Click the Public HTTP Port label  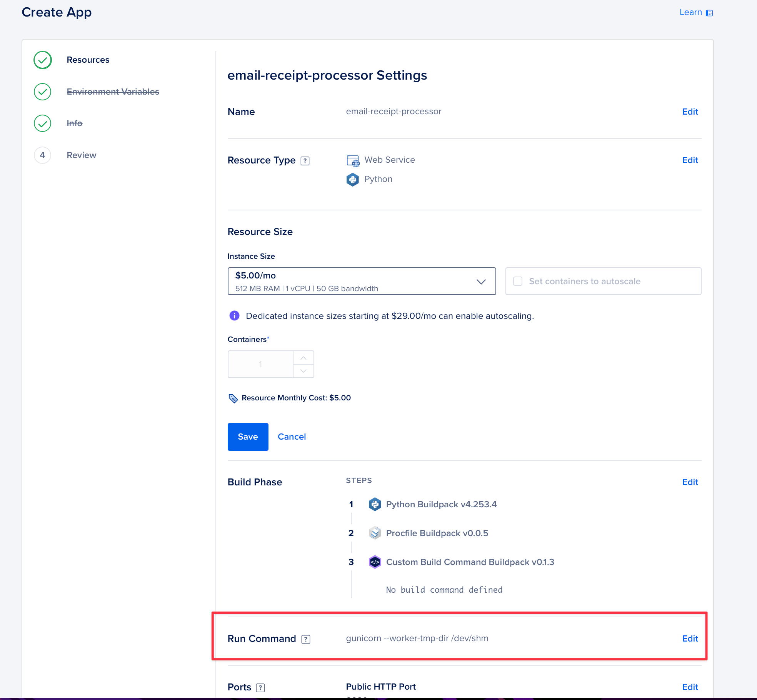(x=381, y=687)
